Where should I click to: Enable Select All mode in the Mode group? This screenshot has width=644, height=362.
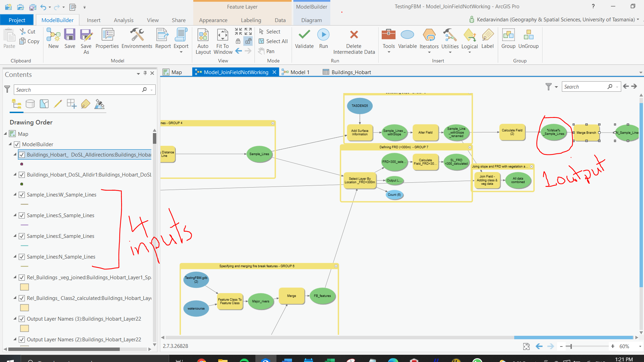pos(273,41)
